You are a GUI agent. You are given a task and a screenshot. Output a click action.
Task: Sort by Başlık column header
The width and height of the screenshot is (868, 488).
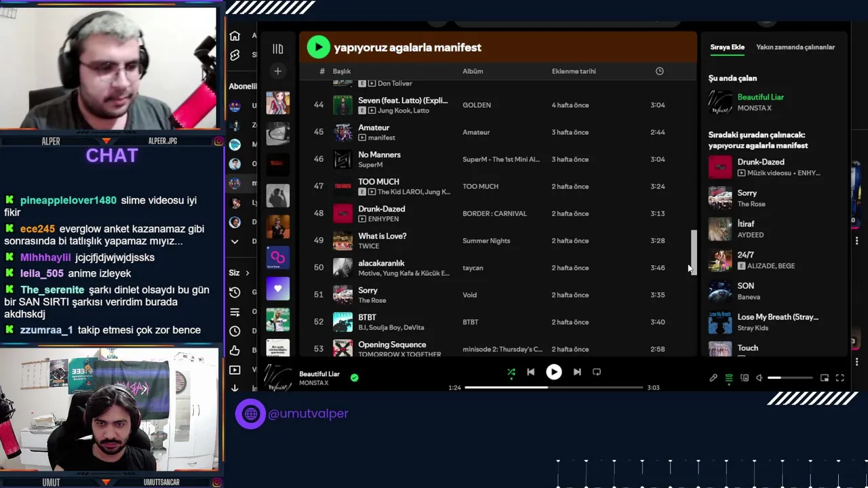(341, 71)
